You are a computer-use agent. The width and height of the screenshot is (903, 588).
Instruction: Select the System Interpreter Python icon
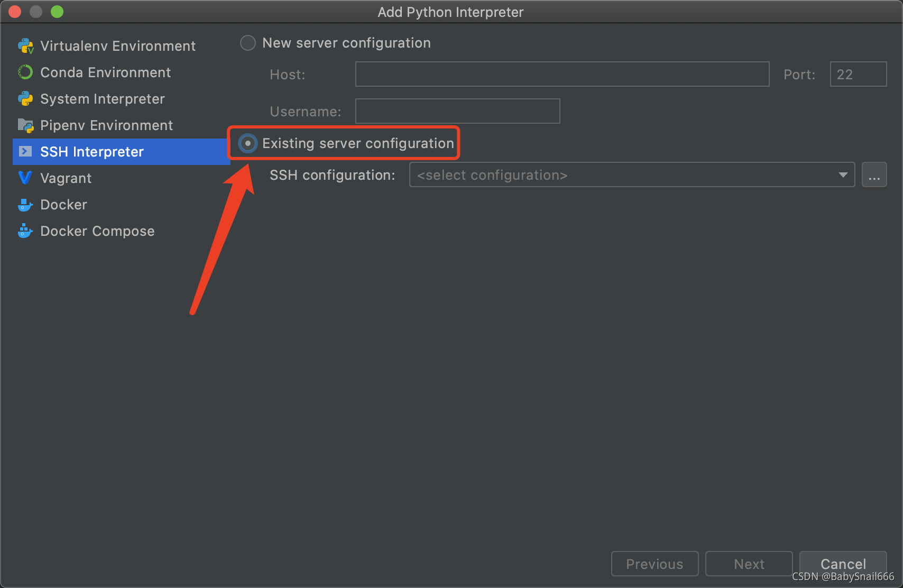point(25,98)
